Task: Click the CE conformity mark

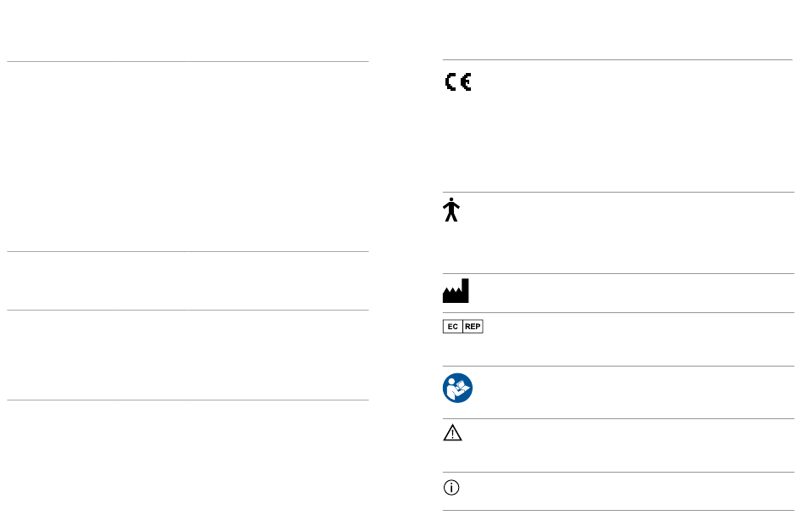Action: [x=458, y=82]
